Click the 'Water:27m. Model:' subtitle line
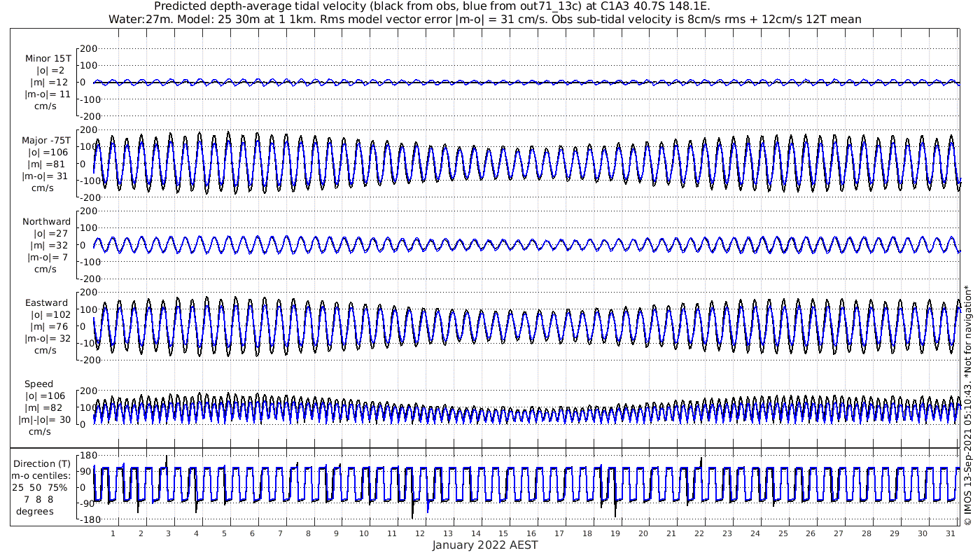 485,19
